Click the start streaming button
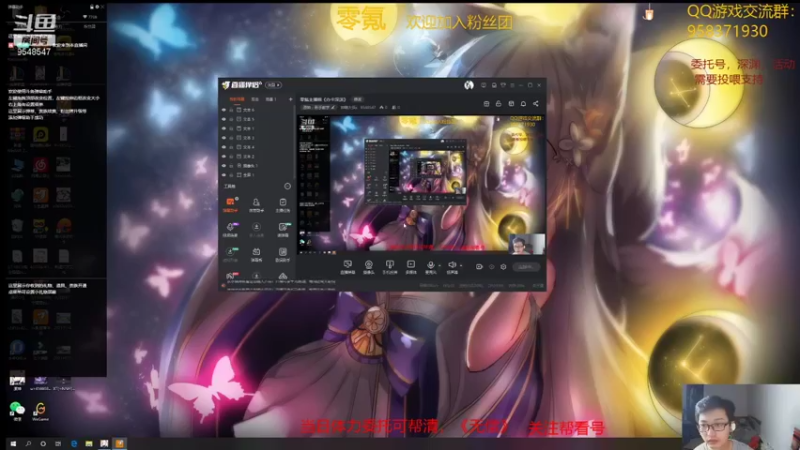 [526, 267]
